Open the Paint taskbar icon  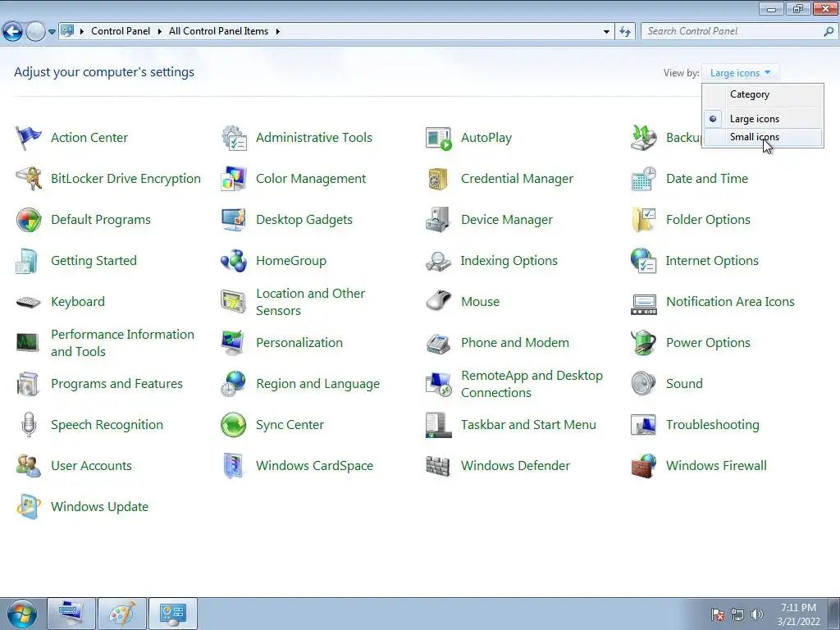(x=122, y=614)
